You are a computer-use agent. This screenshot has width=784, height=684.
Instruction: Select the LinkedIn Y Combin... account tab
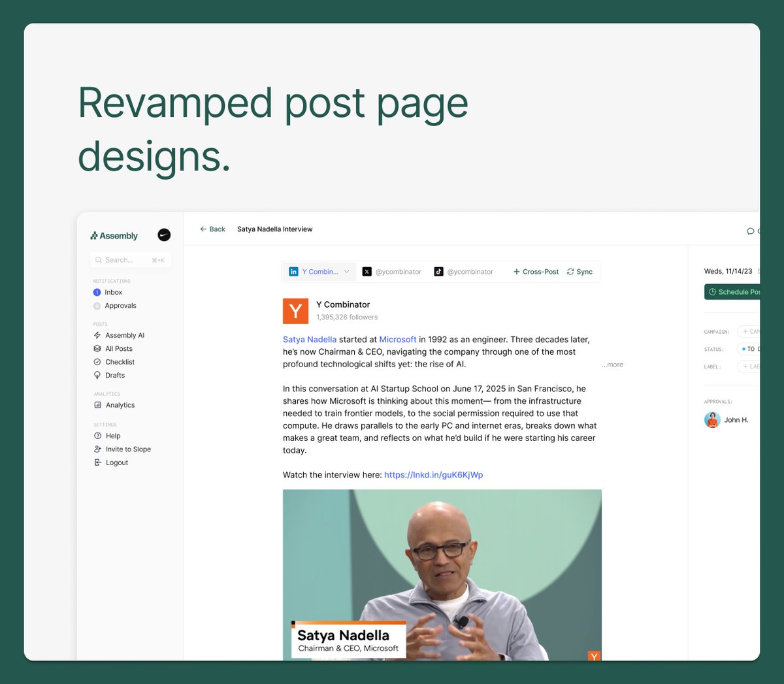(x=319, y=272)
